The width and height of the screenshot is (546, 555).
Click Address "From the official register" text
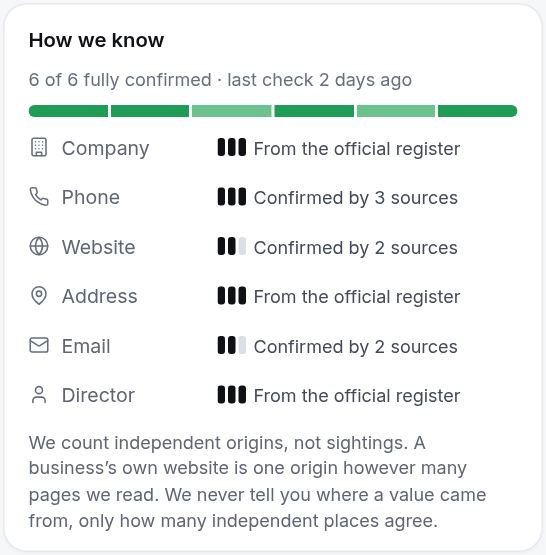(x=357, y=297)
